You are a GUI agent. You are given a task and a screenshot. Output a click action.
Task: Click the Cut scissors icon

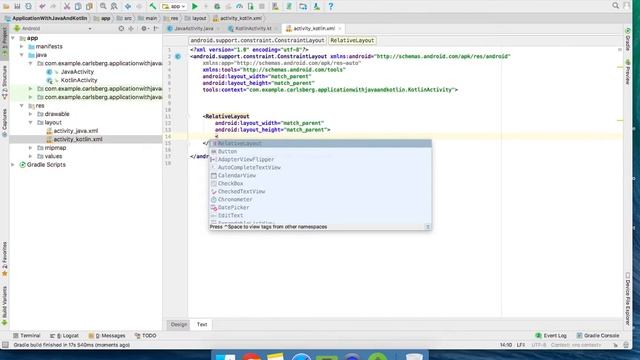(x=67, y=6)
